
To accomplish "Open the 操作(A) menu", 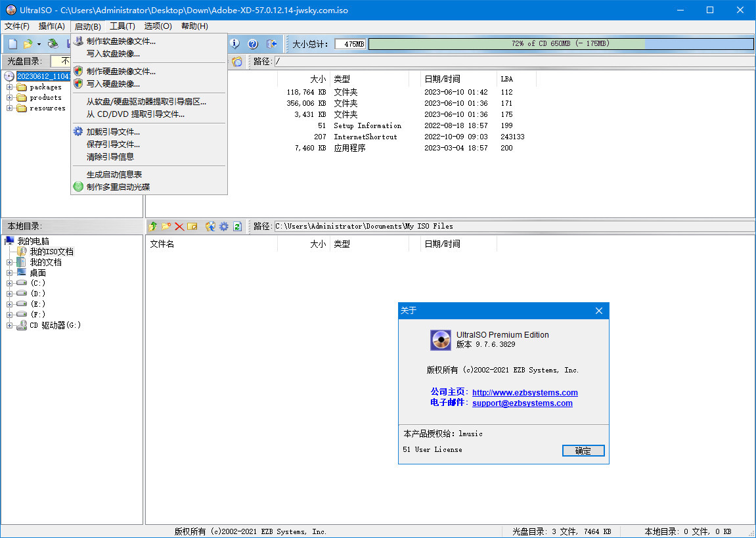I will pyautogui.click(x=52, y=26).
